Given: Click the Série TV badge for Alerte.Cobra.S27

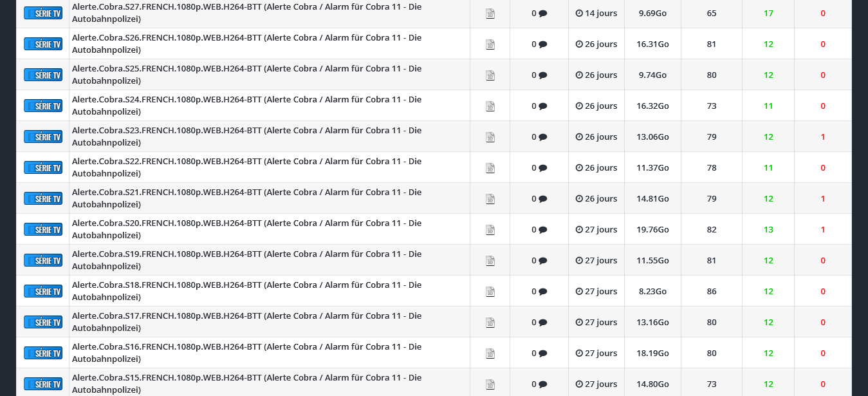Looking at the screenshot, I should click(x=43, y=13).
